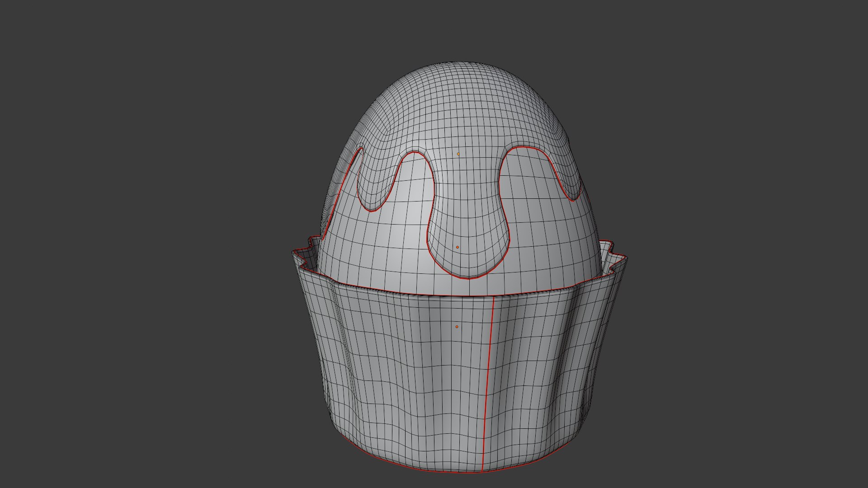Viewport: 868px width, 488px height.
Task: Select the orange origin dot on the cupcake wrapper
Action: coord(457,327)
